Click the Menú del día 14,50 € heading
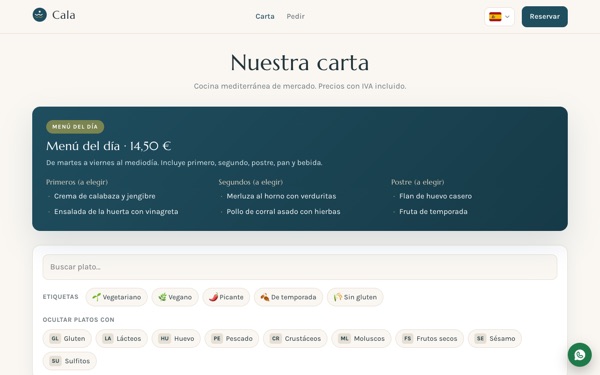 pyautogui.click(x=109, y=146)
